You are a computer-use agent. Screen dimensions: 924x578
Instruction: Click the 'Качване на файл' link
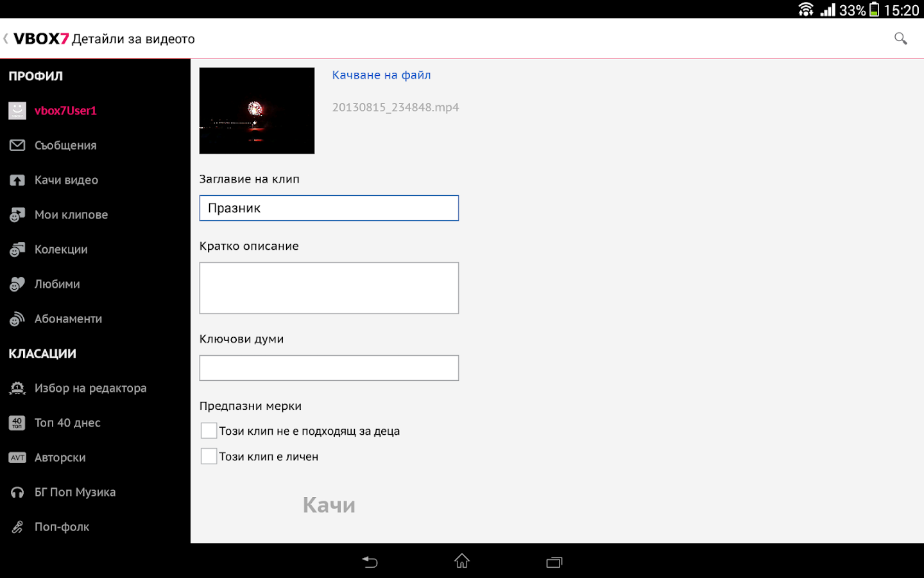click(x=381, y=74)
